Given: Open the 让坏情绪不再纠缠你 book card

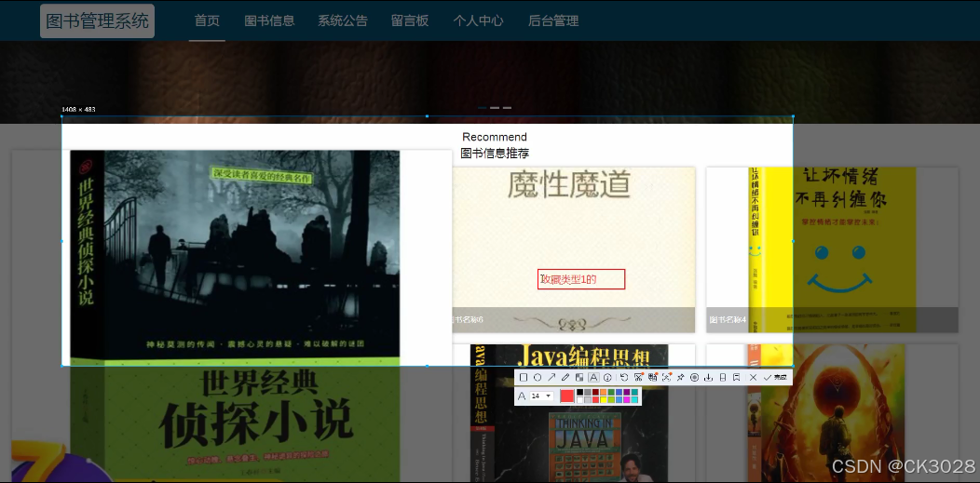Looking at the screenshot, I should tap(832, 249).
